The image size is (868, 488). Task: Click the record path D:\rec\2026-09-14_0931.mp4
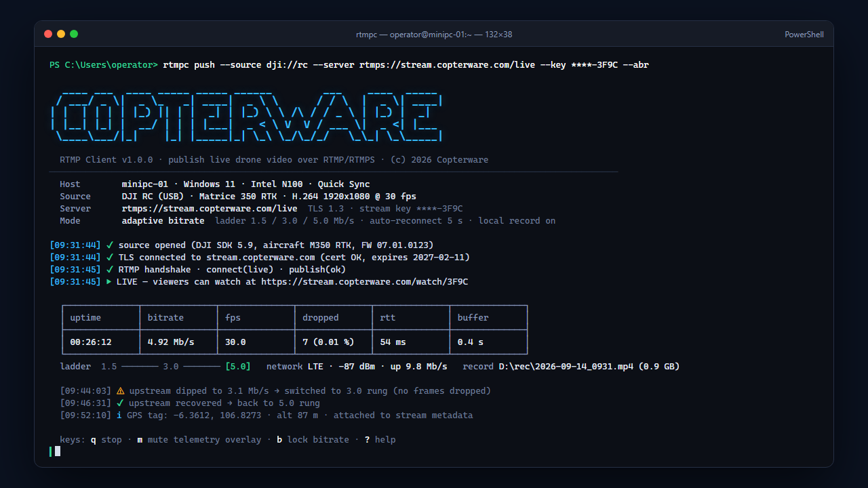pos(566,367)
